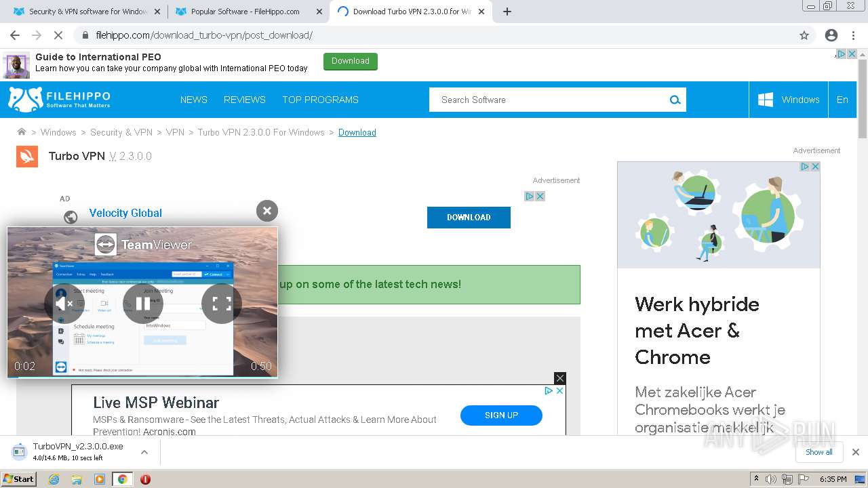Screen dimensions: 868x488
Task: Click the globe icon beside Velocity Global
Action: pyautogui.click(x=71, y=218)
